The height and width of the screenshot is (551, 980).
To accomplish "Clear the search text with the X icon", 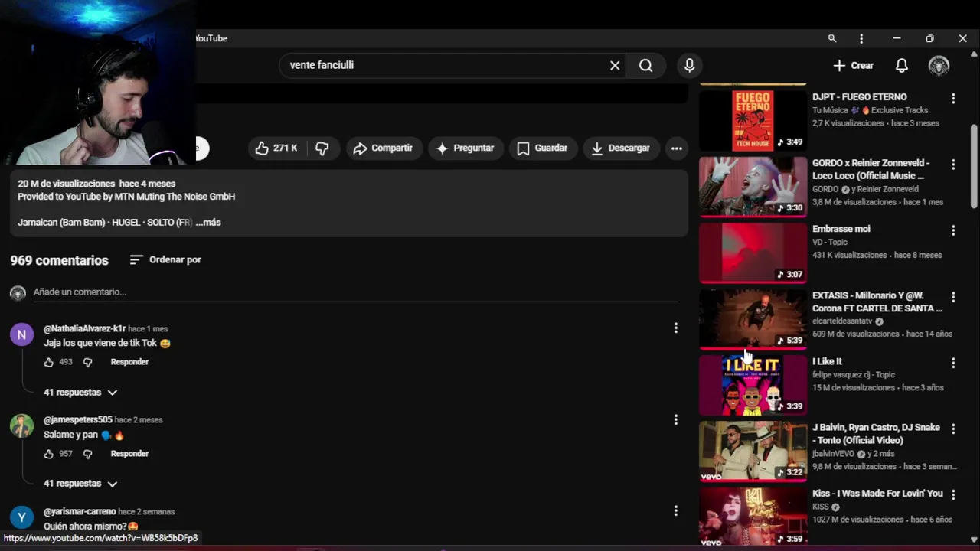I will [x=615, y=66].
